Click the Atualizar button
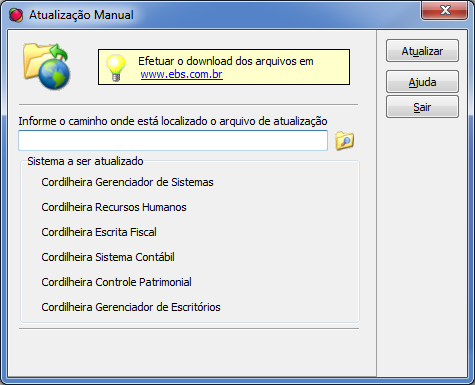Viewport: 475px width, 385px height. [422, 51]
